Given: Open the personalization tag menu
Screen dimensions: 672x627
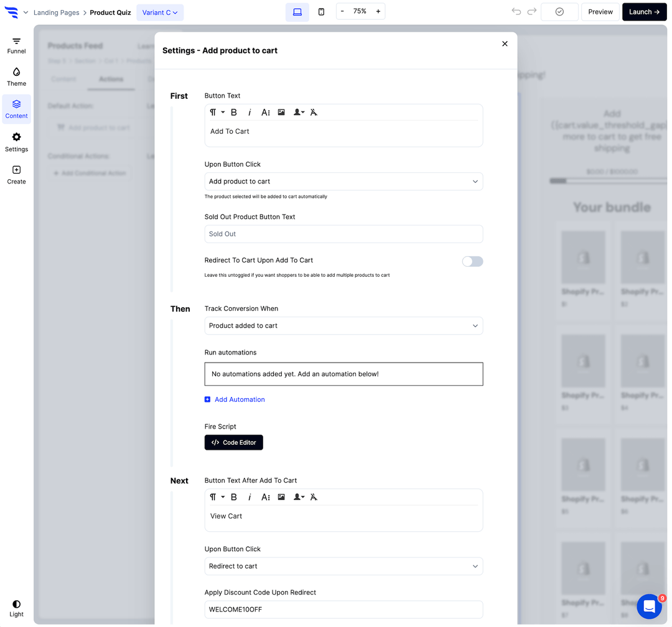Looking at the screenshot, I should [297, 112].
